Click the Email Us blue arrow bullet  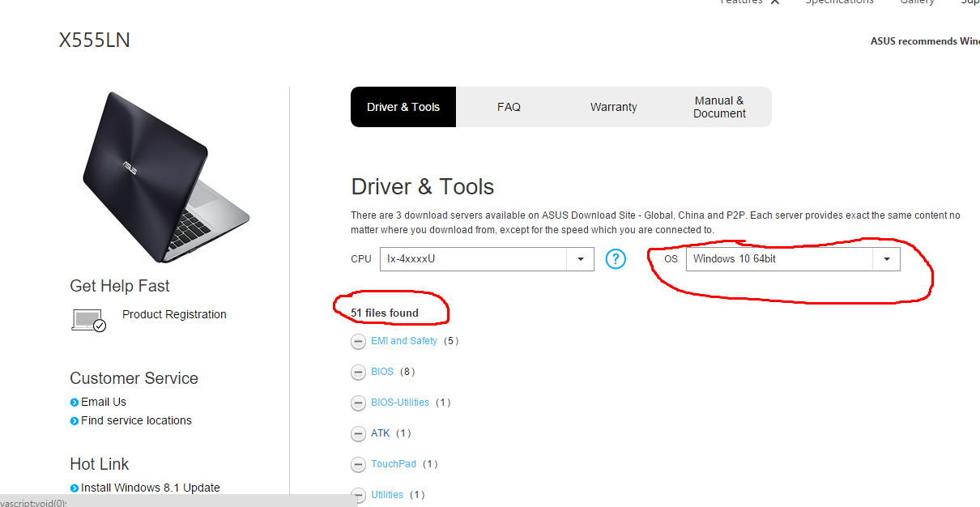pyautogui.click(x=75, y=402)
